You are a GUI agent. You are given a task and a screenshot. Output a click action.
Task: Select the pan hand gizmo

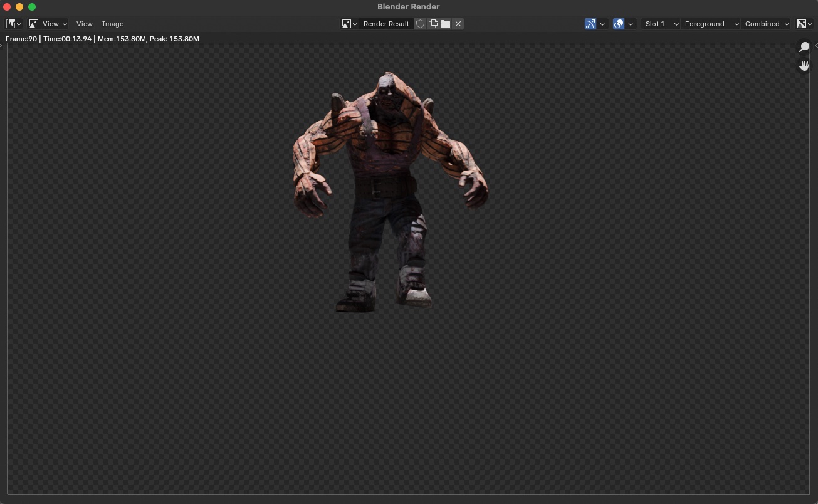click(804, 65)
